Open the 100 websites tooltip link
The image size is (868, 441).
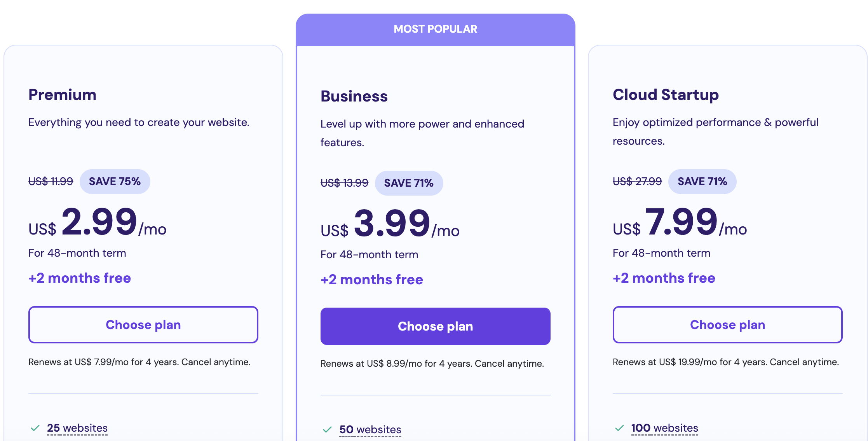[664, 428]
